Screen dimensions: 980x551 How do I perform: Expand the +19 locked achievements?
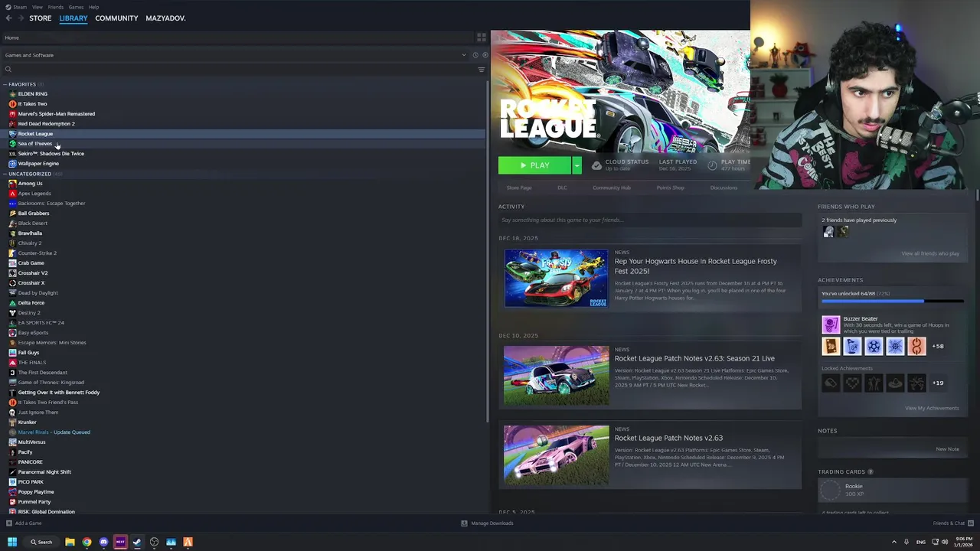tap(938, 383)
